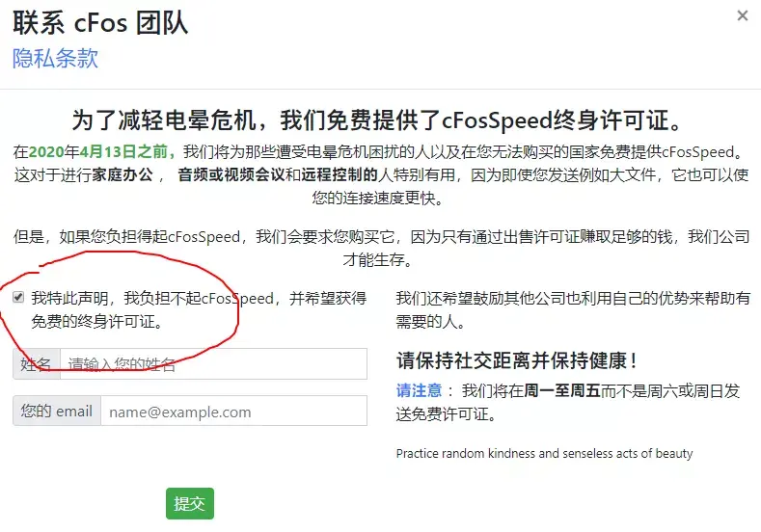Focus the 请输入您的姓名 name field
761x532 pixels.
(x=213, y=363)
